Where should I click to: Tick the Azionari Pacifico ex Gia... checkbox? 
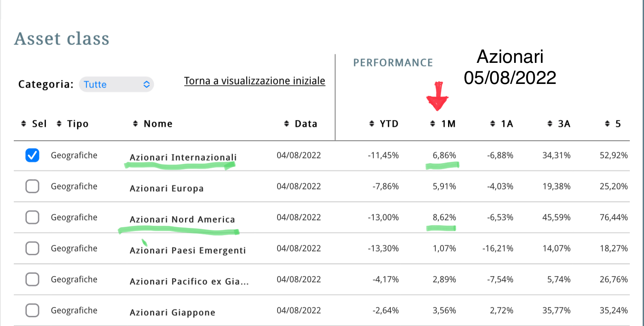pyautogui.click(x=32, y=279)
